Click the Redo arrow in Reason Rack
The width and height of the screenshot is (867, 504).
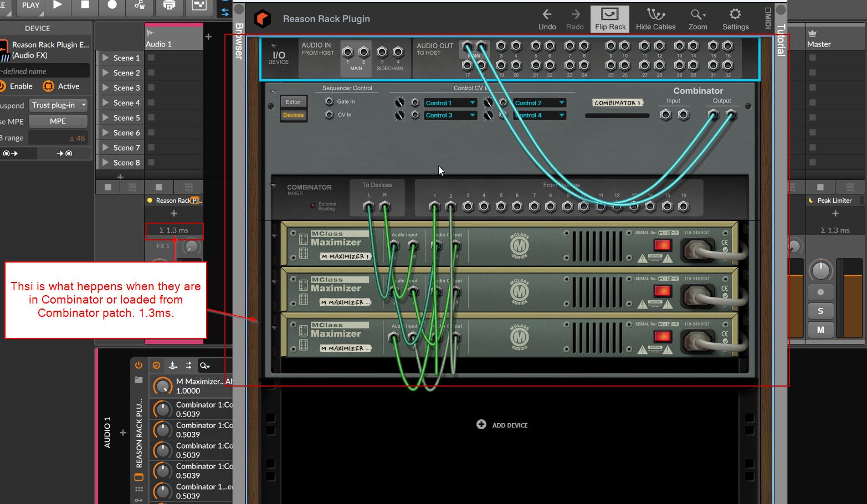pyautogui.click(x=574, y=19)
